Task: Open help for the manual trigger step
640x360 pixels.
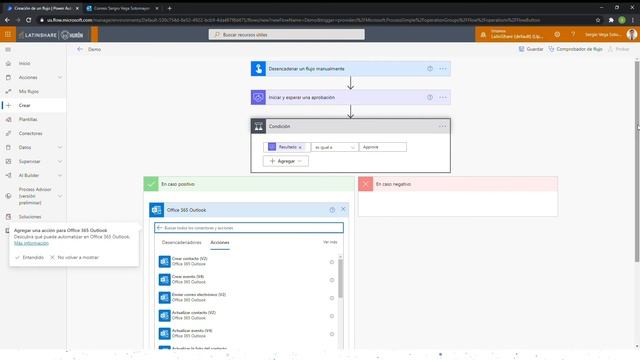Action: click(x=430, y=69)
